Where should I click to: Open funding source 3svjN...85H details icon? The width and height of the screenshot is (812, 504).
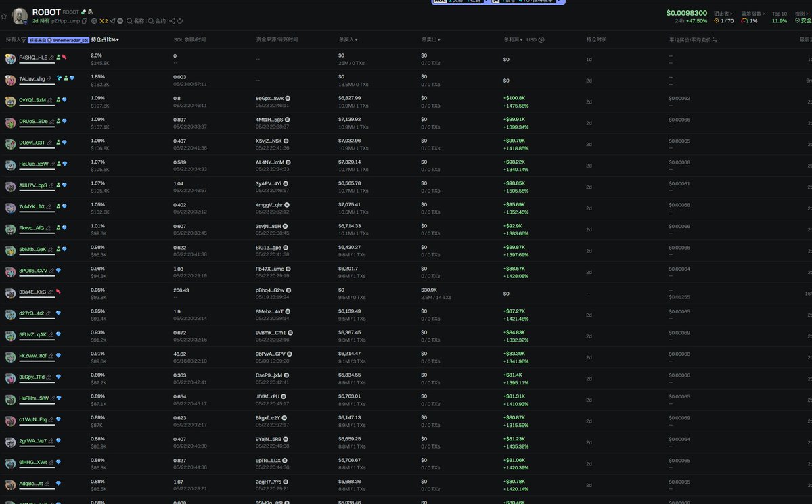click(286, 227)
